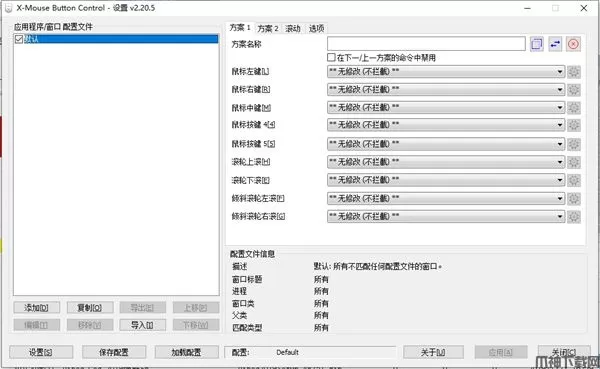Select the 默认 profile row in list
Screen dimensions: 600x369
(x=116, y=39)
